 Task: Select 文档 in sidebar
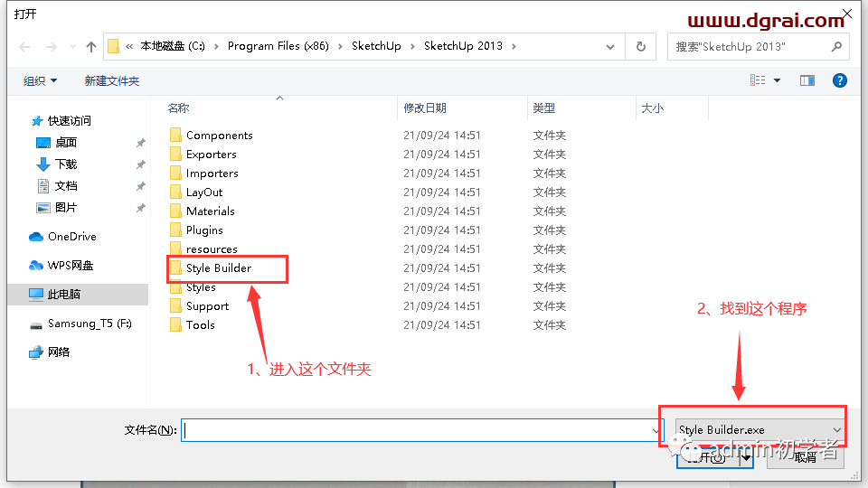tap(66, 186)
